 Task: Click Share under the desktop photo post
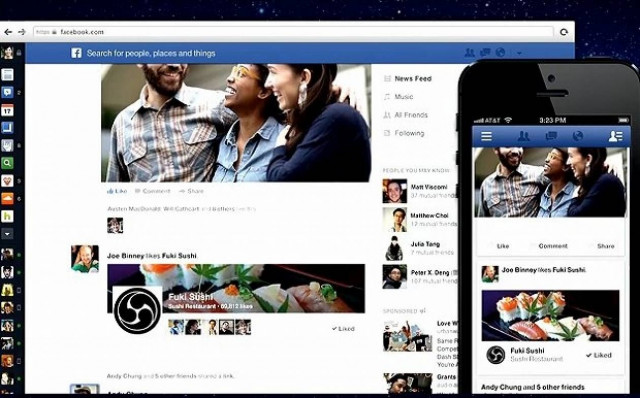(191, 191)
